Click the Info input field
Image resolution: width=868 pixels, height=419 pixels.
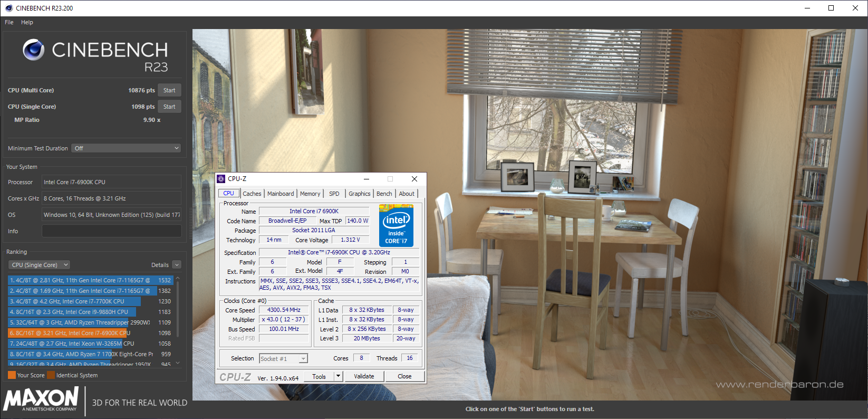[x=112, y=231]
